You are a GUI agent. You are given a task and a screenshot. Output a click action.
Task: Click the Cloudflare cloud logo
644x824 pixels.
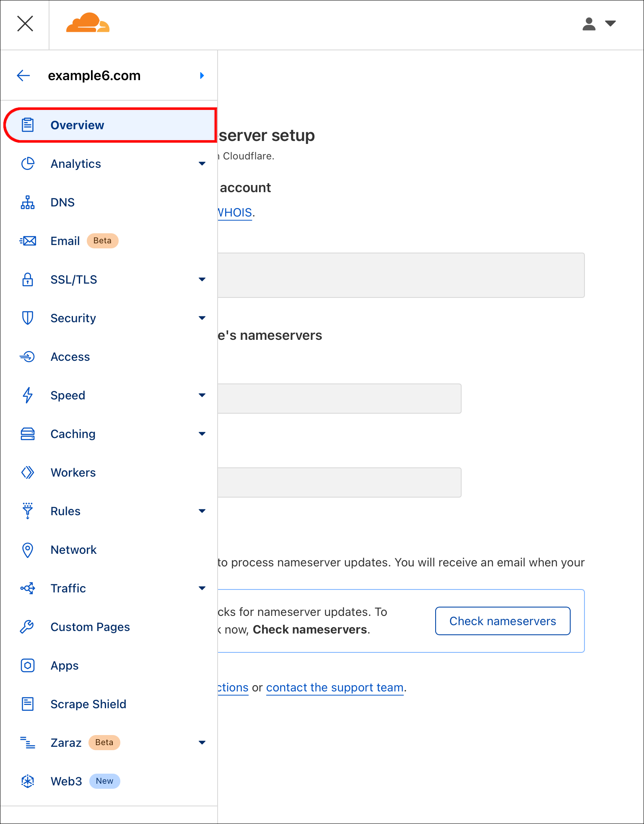88,23
